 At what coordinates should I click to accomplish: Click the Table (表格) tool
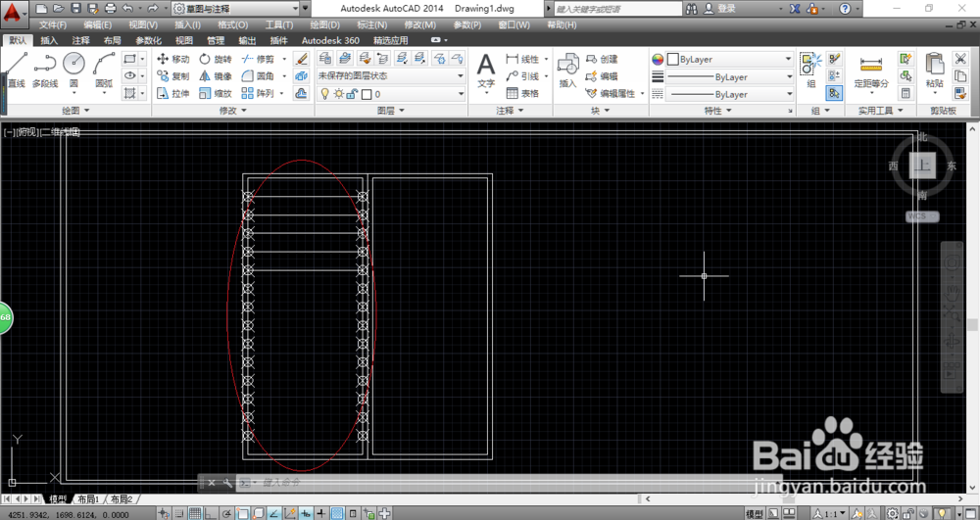523,93
